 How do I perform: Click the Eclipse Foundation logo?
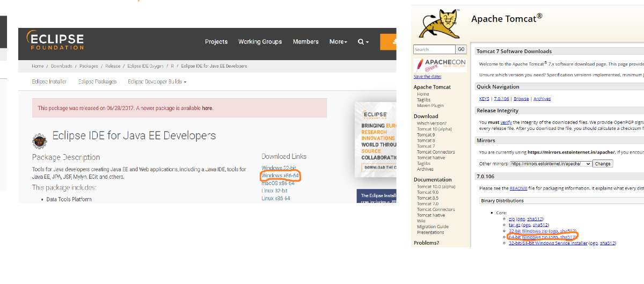coord(55,41)
